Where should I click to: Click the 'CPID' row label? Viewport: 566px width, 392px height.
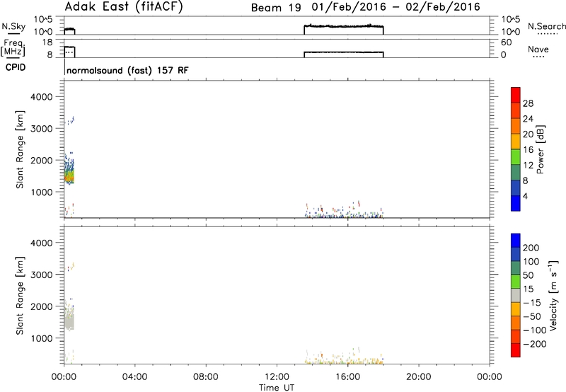tap(16, 67)
